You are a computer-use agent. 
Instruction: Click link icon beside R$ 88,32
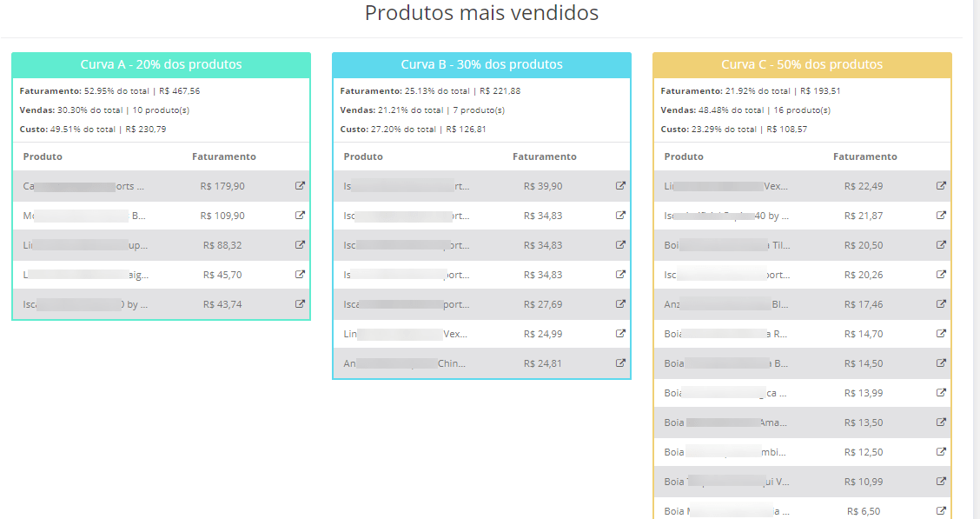click(x=300, y=245)
